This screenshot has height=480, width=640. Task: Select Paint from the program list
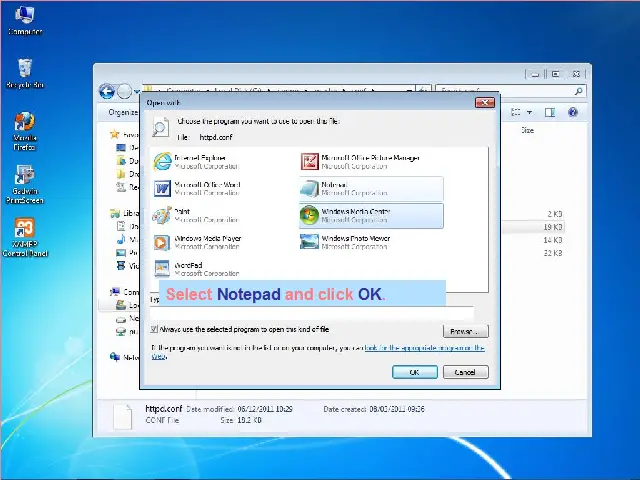click(195, 216)
